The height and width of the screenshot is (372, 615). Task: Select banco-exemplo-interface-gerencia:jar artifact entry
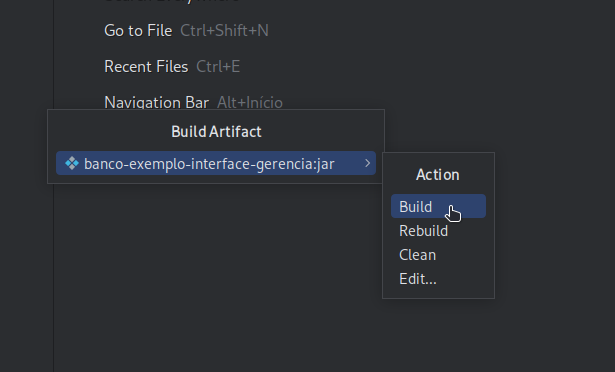point(216,163)
